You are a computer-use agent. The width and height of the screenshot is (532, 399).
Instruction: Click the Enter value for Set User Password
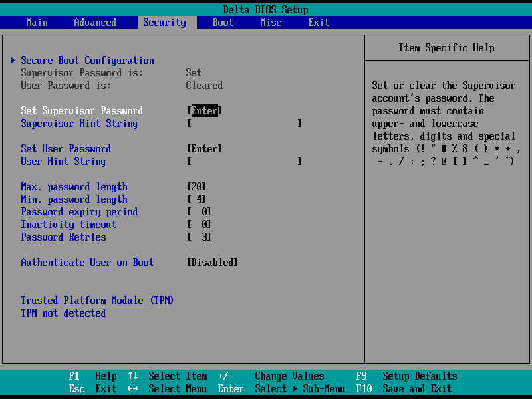tap(204, 148)
